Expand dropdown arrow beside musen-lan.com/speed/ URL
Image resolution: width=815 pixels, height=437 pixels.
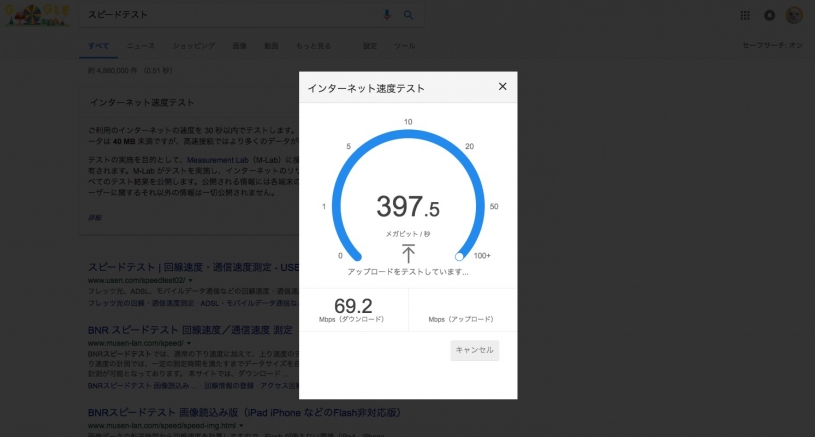(x=189, y=343)
